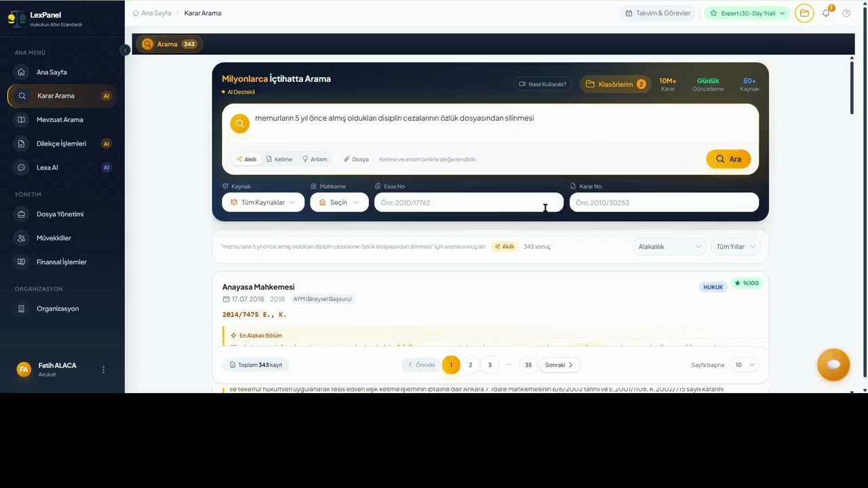Viewport: 868px width, 488px height.
Task: Click the LexPanel logo icon
Action: 16,18
